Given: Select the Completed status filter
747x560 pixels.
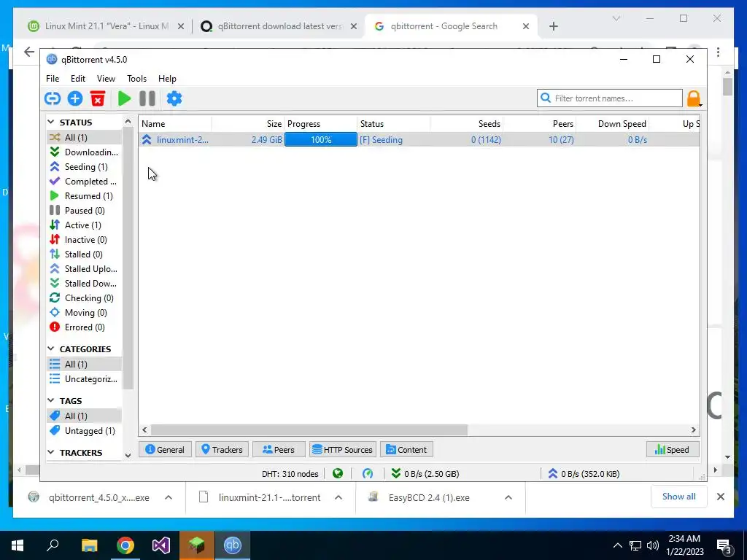Looking at the screenshot, I should tap(84, 182).
